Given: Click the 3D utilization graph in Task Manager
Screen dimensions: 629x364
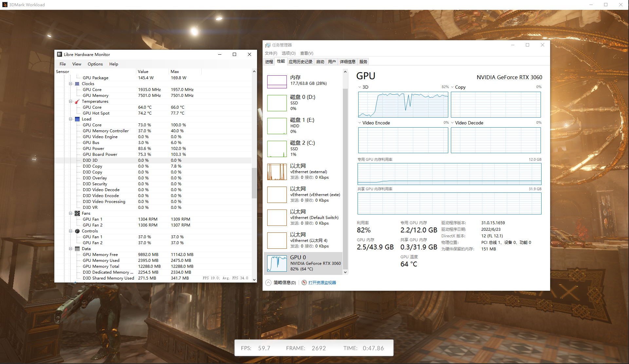Looking at the screenshot, I should (x=403, y=104).
